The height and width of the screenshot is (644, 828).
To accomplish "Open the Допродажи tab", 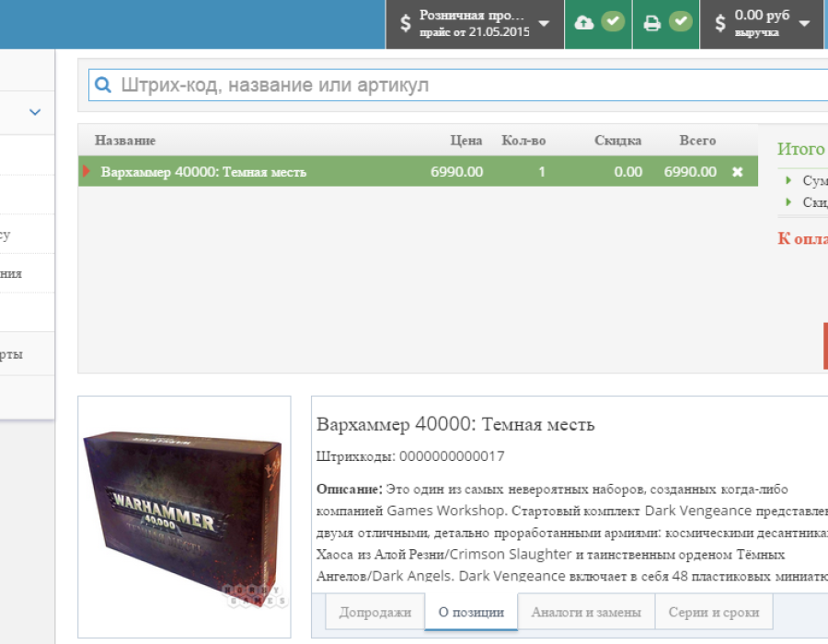I will click(x=375, y=612).
